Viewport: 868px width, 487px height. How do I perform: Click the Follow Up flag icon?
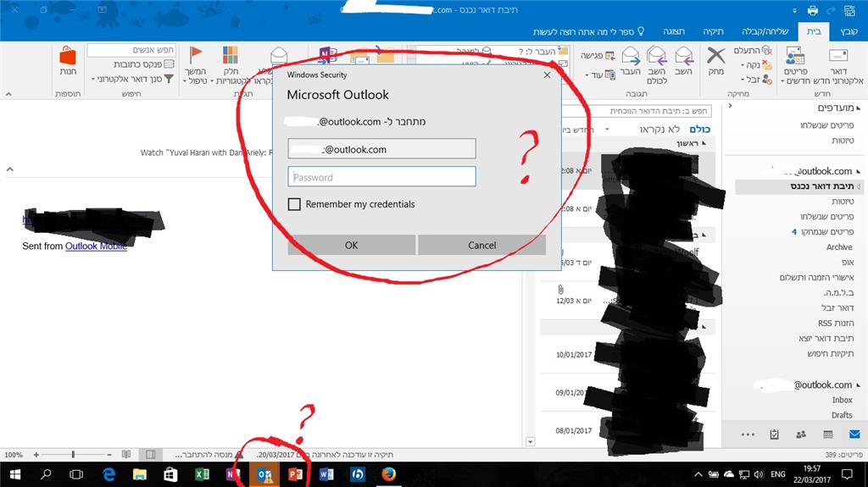click(x=196, y=55)
